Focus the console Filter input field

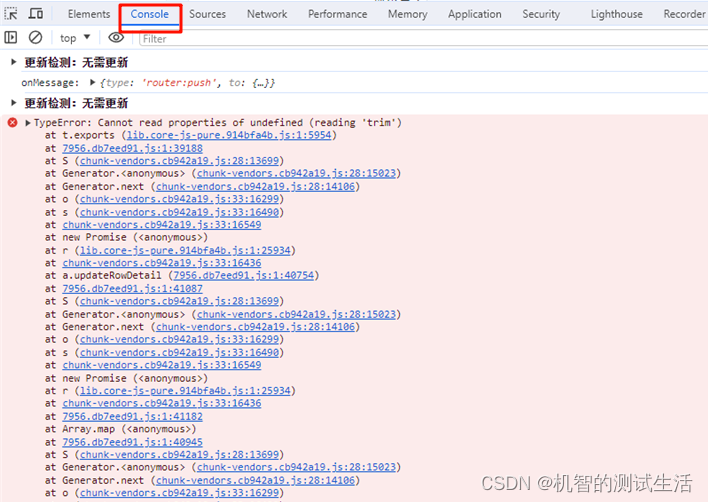coord(424,39)
